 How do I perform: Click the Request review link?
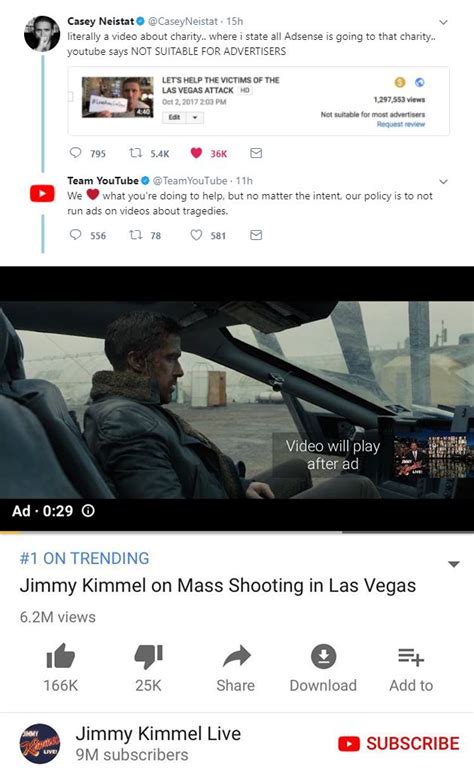pyautogui.click(x=401, y=124)
